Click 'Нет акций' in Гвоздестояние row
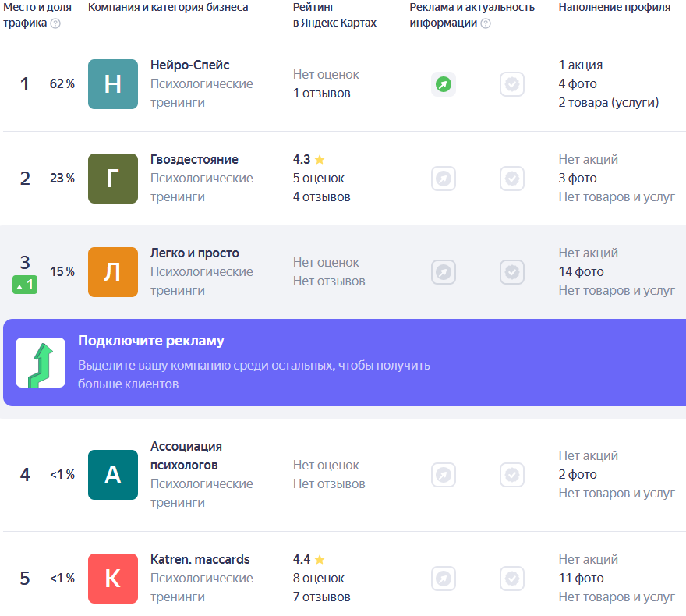The image size is (686, 616). (x=588, y=160)
